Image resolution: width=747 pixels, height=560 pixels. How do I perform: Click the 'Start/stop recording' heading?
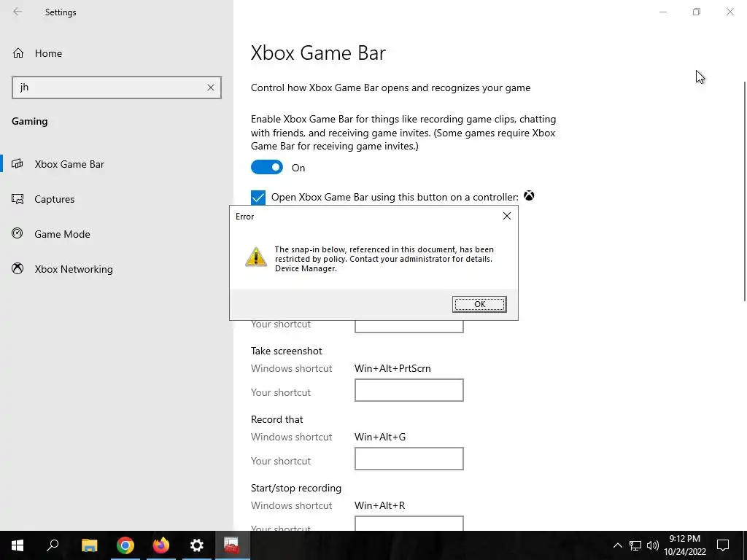click(296, 488)
